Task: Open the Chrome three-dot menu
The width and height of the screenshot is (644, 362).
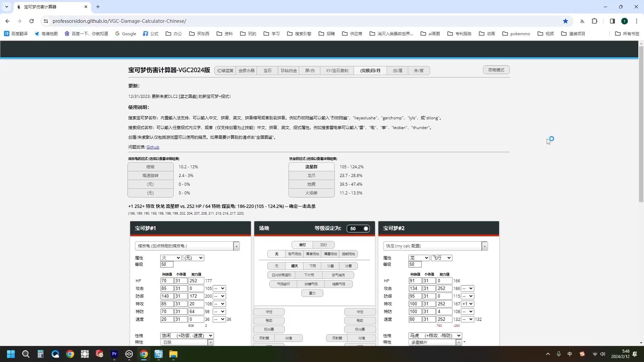Action: pos(637,21)
